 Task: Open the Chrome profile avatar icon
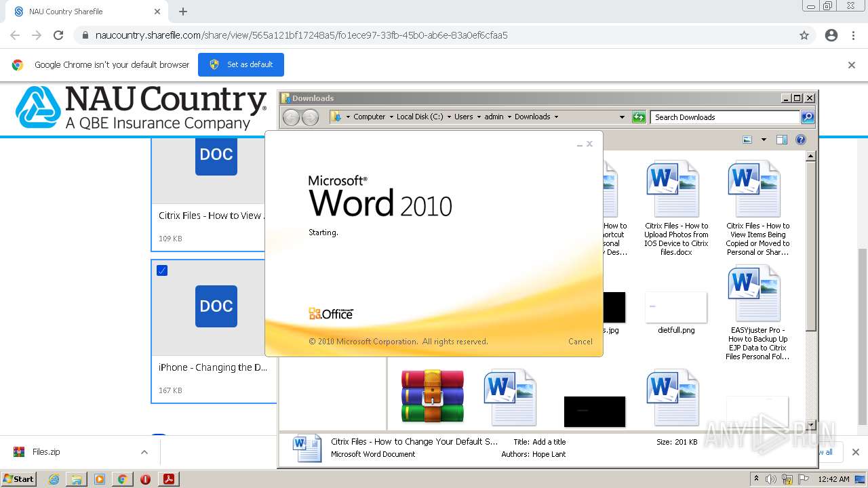(x=831, y=35)
